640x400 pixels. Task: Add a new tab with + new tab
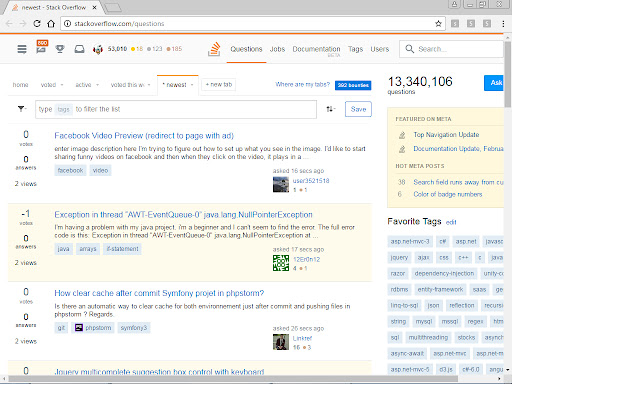[x=218, y=84]
